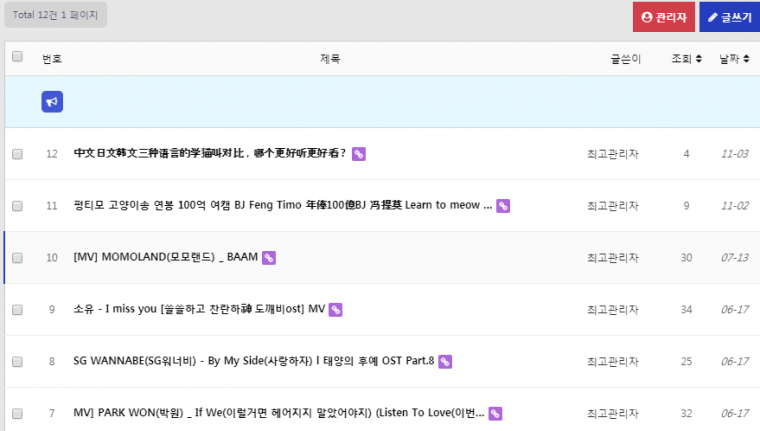Check the box for post number 7
The width and height of the screenshot is (760, 431).
(17, 414)
